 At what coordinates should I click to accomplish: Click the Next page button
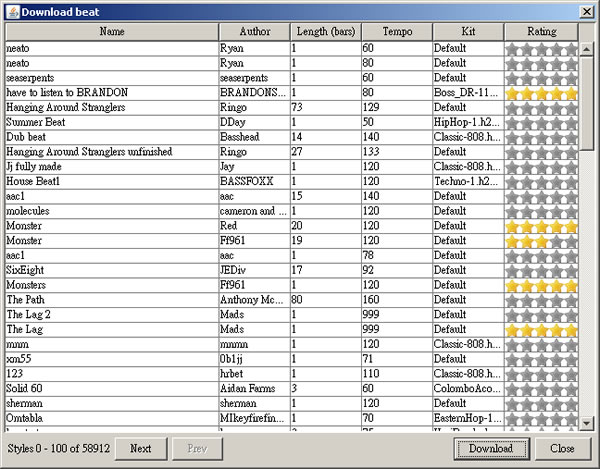click(141, 448)
